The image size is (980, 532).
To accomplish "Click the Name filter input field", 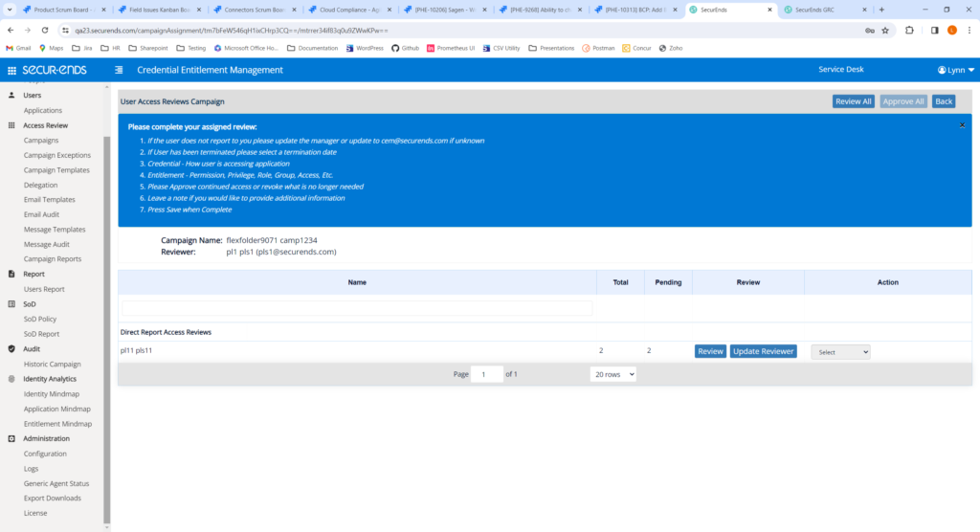I will (x=357, y=307).
